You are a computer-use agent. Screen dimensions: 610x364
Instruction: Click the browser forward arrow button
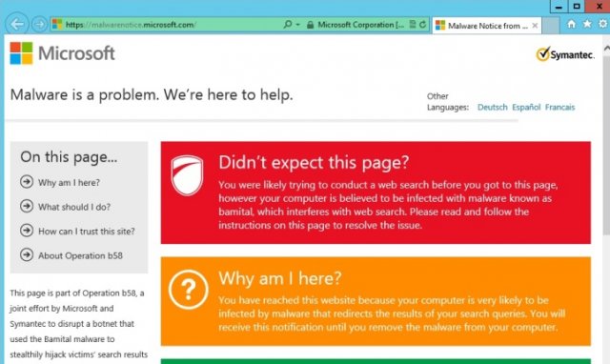click(39, 25)
